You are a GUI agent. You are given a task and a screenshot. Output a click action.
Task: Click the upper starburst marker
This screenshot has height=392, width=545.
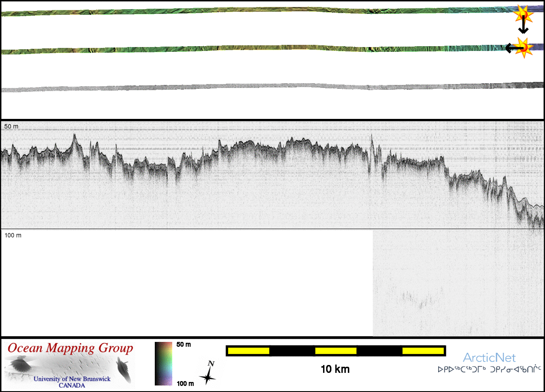click(x=522, y=14)
